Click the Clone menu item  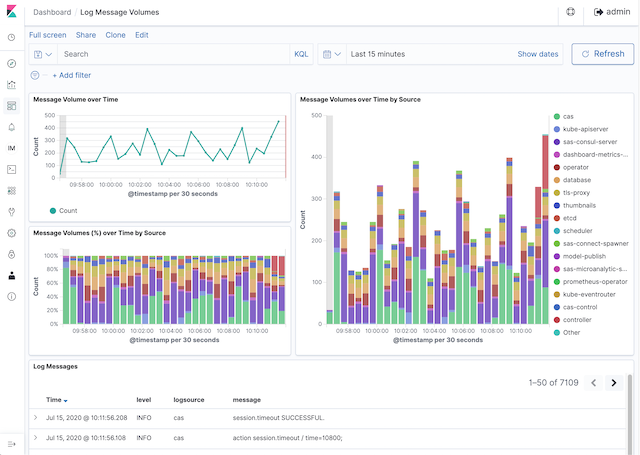[116, 35]
